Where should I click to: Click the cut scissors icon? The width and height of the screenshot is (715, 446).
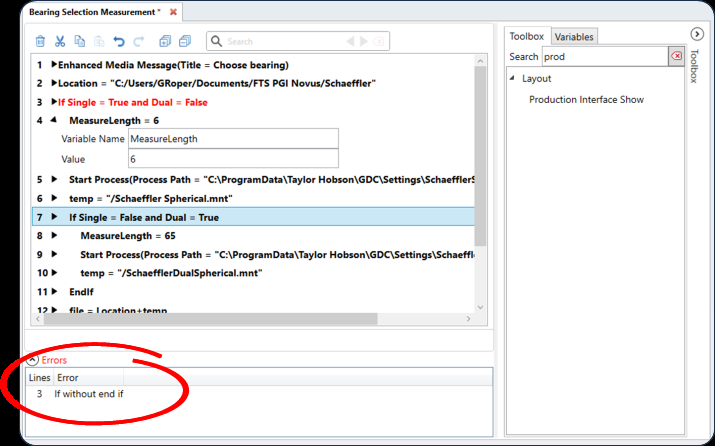pyautogui.click(x=60, y=41)
